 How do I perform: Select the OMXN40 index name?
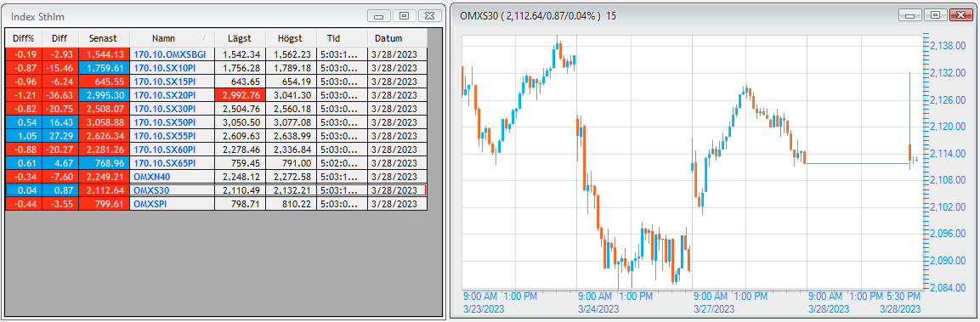tap(152, 177)
